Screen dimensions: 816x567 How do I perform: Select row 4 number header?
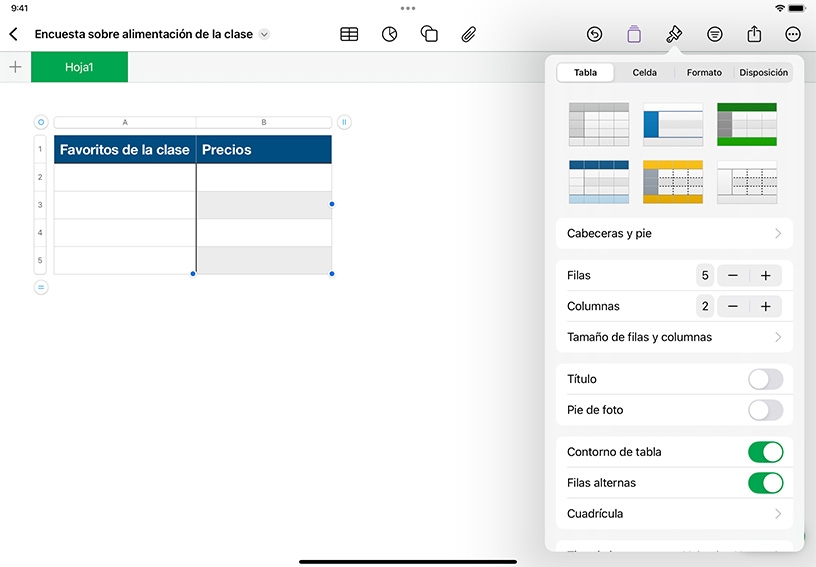click(40, 233)
